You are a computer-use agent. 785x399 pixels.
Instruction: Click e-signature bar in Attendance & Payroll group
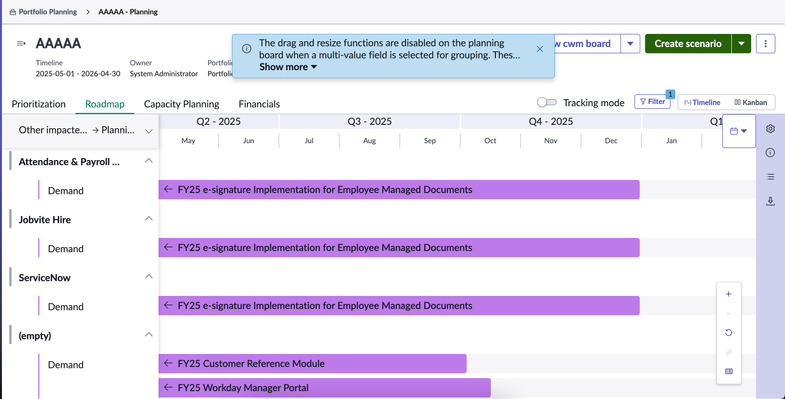click(x=399, y=190)
